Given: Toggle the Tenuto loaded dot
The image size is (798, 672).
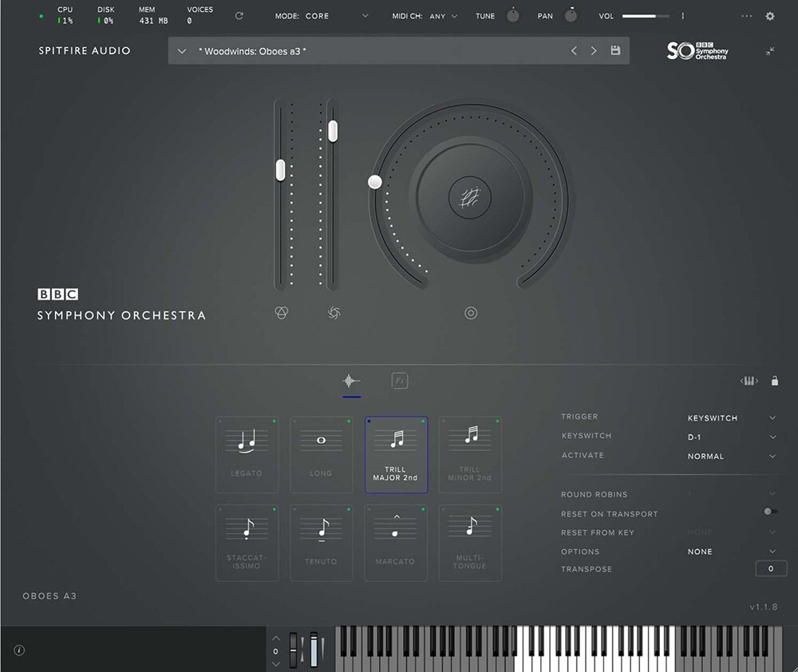Looking at the screenshot, I should click(349, 510).
